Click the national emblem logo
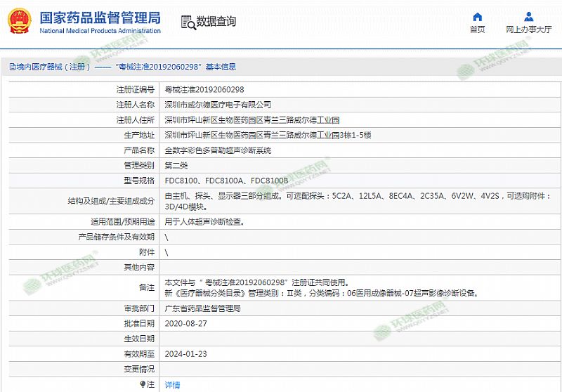Image resolution: width=562 pixels, height=392 pixels. [x=18, y=21]
